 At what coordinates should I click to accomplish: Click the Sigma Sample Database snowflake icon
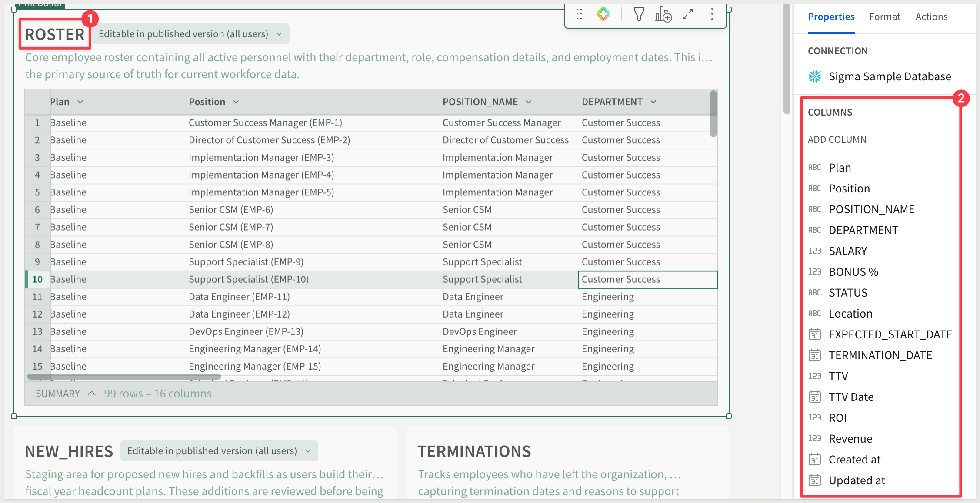click(x=815, y=76)
